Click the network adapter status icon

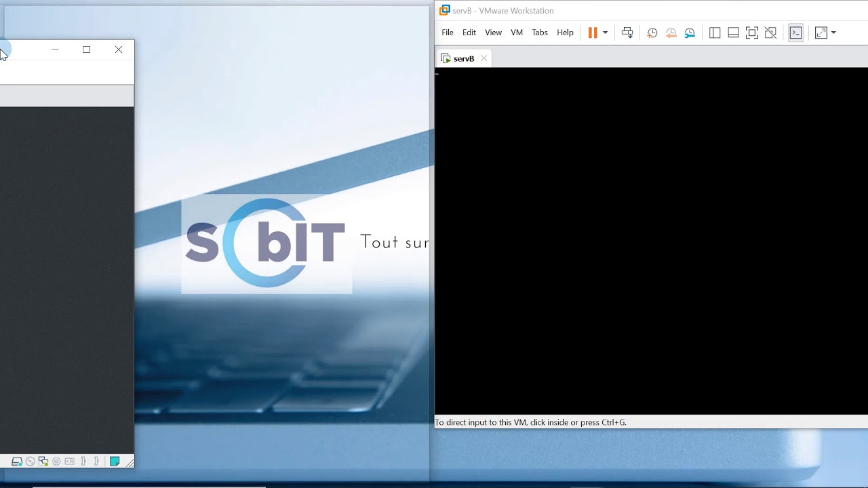43,462
